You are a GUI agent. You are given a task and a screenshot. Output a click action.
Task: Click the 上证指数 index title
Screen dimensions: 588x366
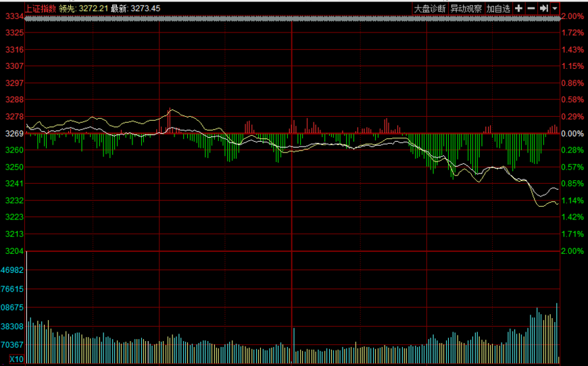(x=41, y=8)
